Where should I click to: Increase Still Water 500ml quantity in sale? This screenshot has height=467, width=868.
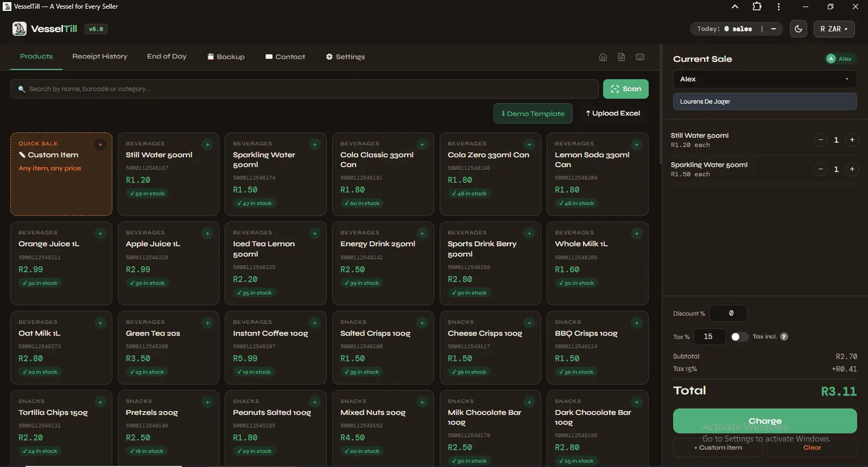(852, 140)
